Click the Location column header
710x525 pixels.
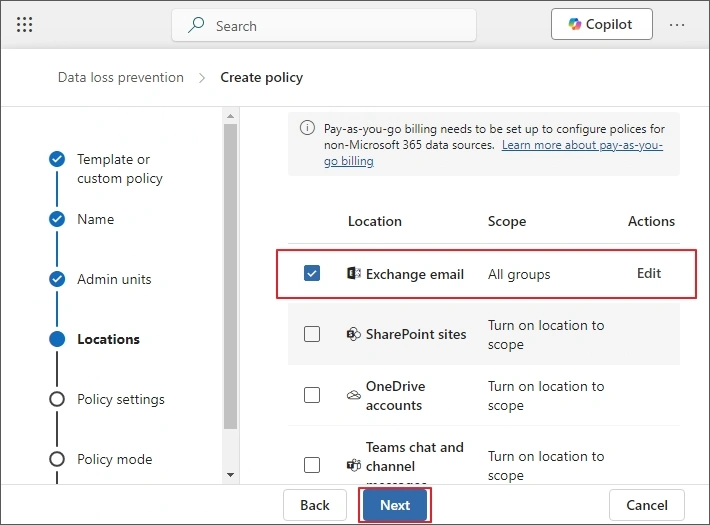pos(374,221)
